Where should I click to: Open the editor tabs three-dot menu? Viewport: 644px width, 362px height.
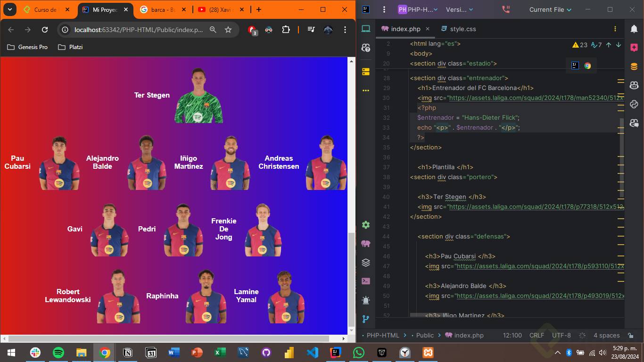(x=615, y=29)
